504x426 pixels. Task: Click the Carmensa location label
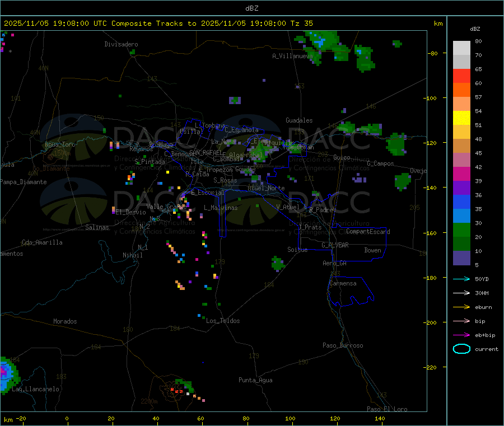(343, 283)
